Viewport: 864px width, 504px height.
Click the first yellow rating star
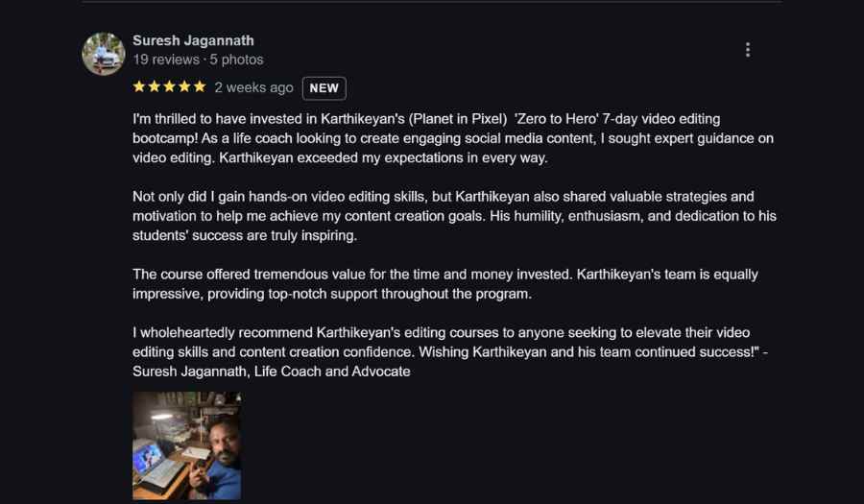click(x=139, y=86)
